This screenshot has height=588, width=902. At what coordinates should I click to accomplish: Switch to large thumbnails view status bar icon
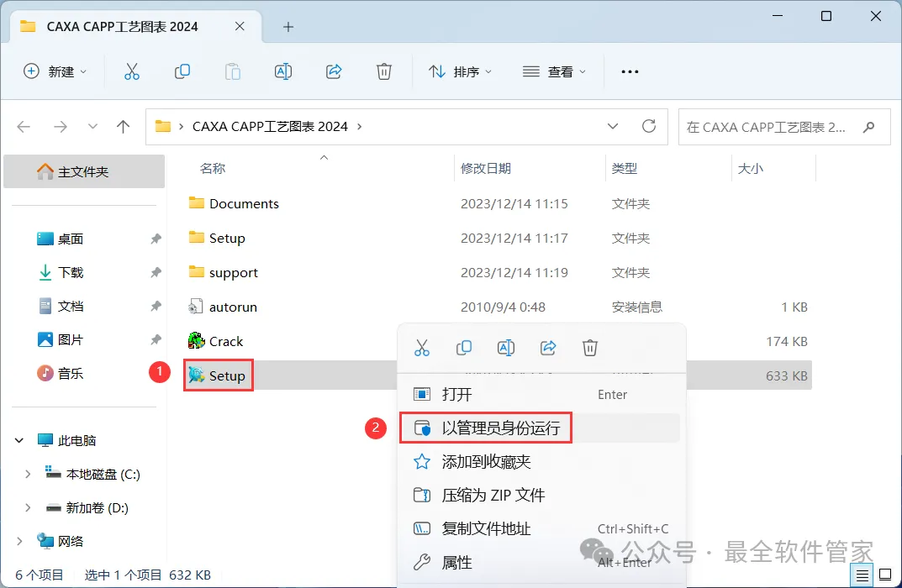click(x=885, y=575)
